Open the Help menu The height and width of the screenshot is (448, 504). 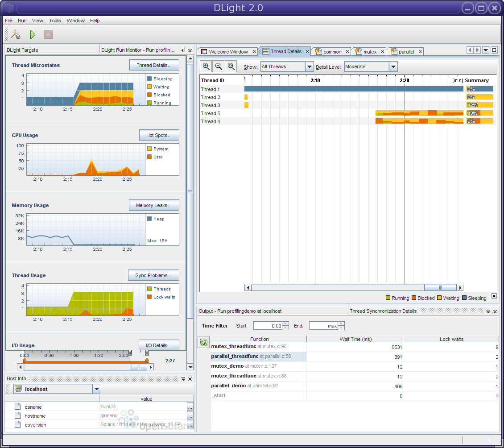[x=95, y=21]
